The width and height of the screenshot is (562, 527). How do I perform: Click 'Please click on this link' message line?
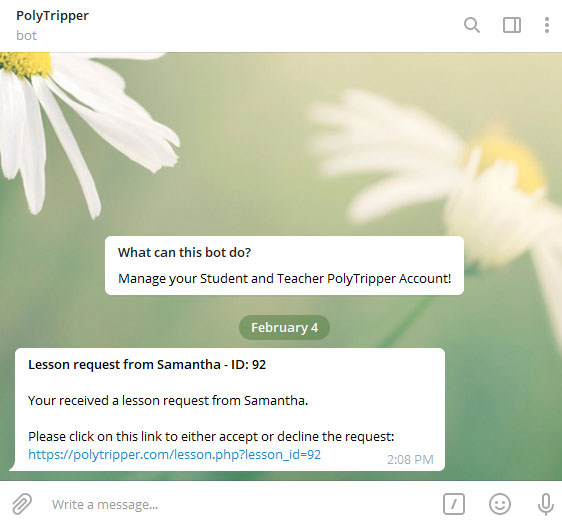211,437
